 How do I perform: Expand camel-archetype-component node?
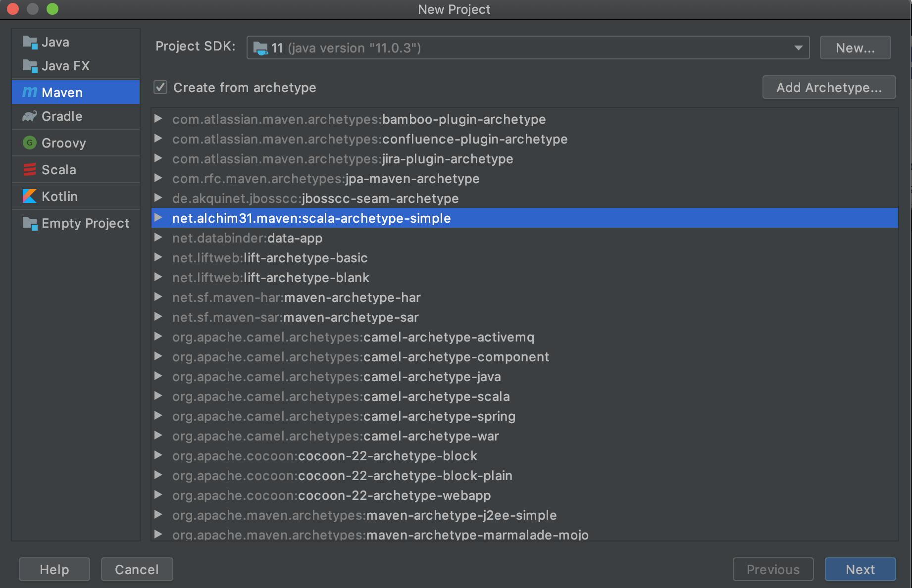158,356
